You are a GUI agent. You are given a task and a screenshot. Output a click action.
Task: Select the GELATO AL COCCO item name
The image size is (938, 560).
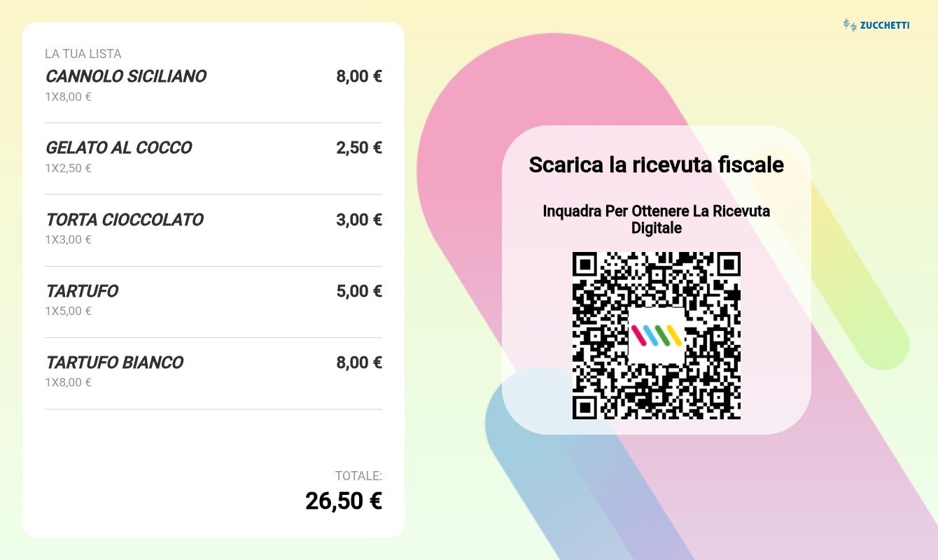tap(118, 148)
